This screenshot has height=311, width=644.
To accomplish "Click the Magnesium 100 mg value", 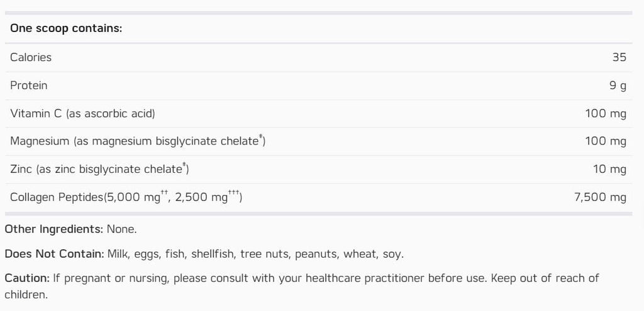I will coord(606,141).
